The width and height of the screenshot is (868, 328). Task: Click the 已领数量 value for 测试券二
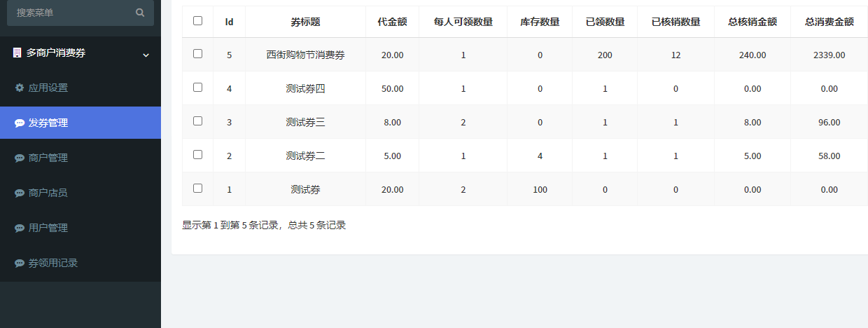tap(605, 156)
